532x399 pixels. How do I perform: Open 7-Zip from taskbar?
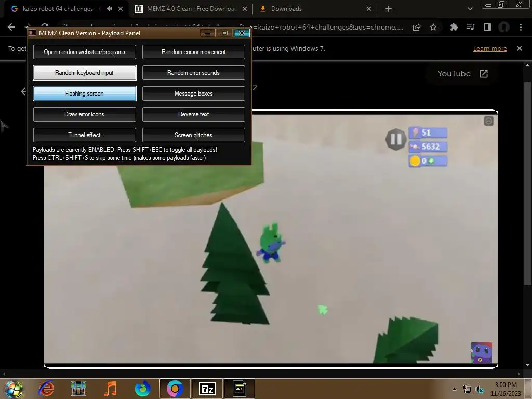tap(207, 389)
